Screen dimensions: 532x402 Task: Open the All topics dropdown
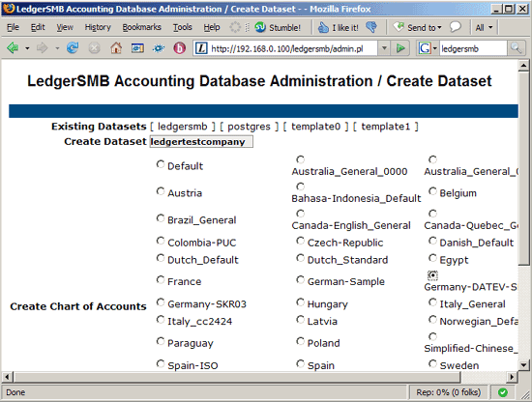[x=484, y=27]
